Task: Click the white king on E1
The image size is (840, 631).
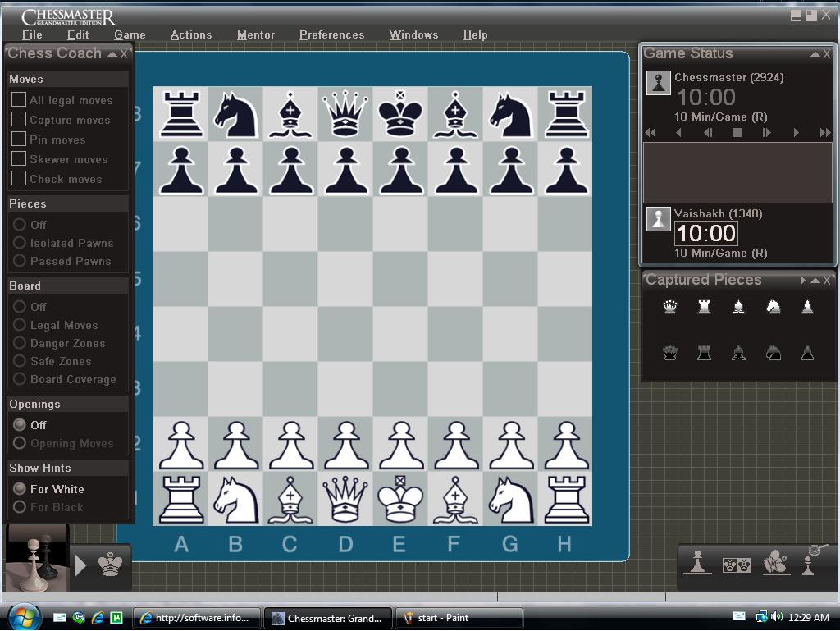Action: pyautogui.click(x=400, y=498)
